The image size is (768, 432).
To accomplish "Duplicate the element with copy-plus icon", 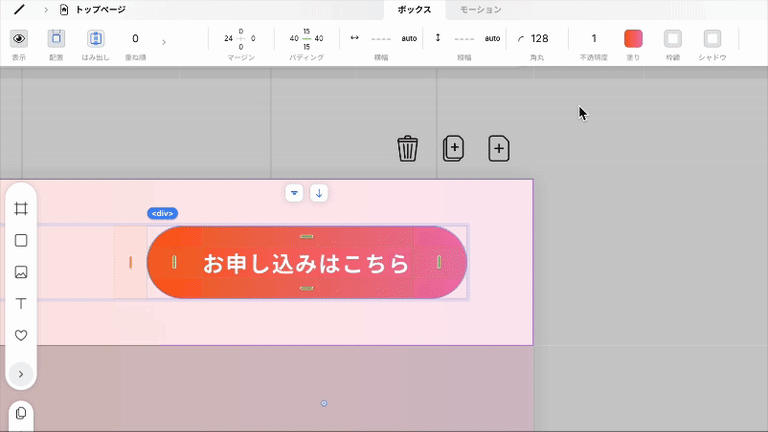I will point(454,148).
